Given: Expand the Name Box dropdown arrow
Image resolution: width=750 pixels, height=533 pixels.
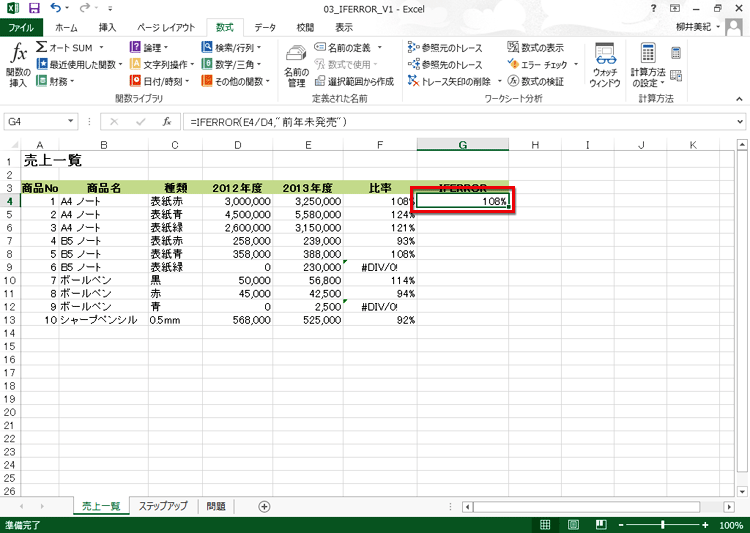Looking at the screenshot, I should 70,122.
